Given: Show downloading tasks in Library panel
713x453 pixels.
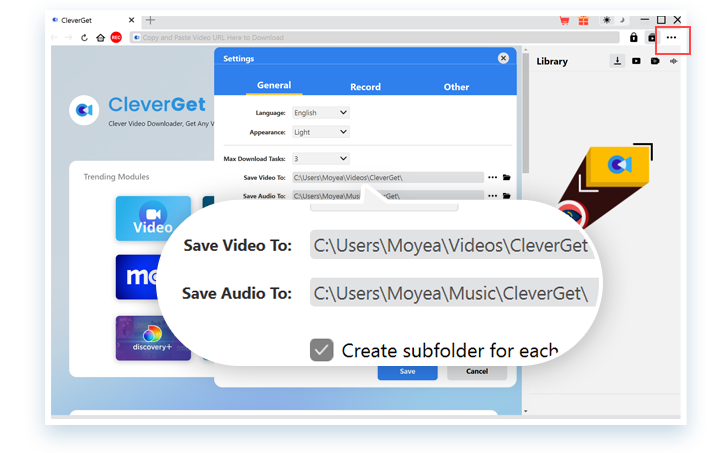Looking at the screenshot, I should 617,61.
